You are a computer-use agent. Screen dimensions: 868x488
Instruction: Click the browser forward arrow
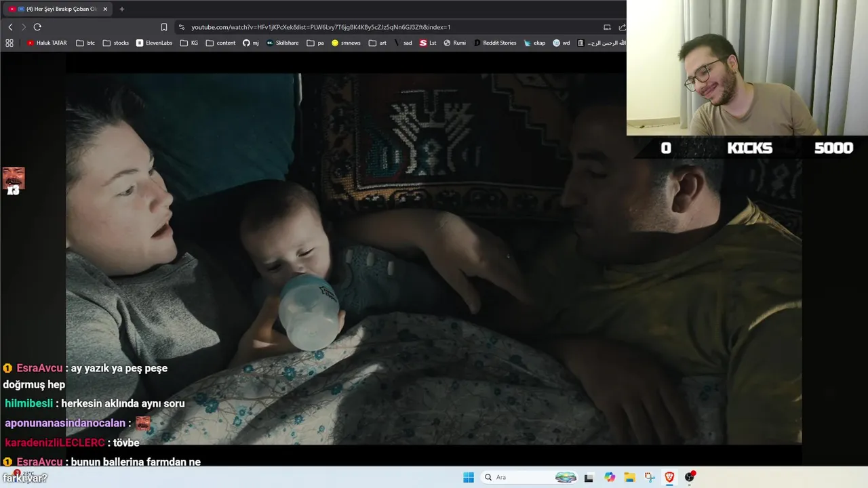tap(23, 27)
